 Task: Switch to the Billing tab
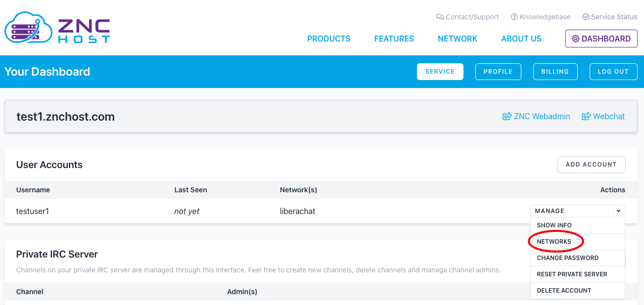555,72
